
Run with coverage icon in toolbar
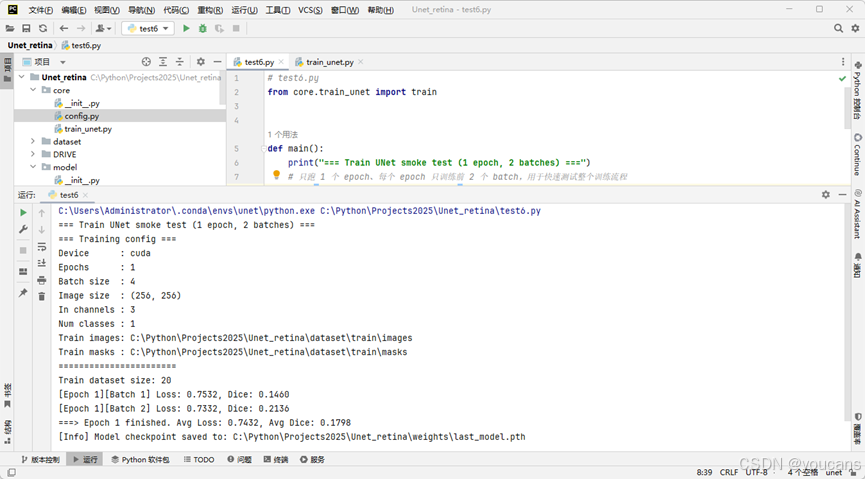219,28
